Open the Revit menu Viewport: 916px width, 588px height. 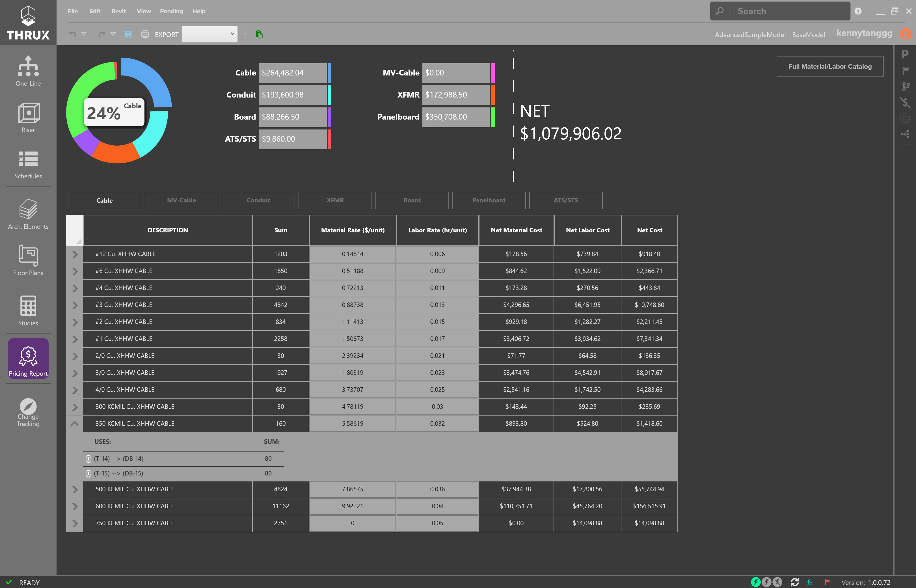[x=118, y=11]
